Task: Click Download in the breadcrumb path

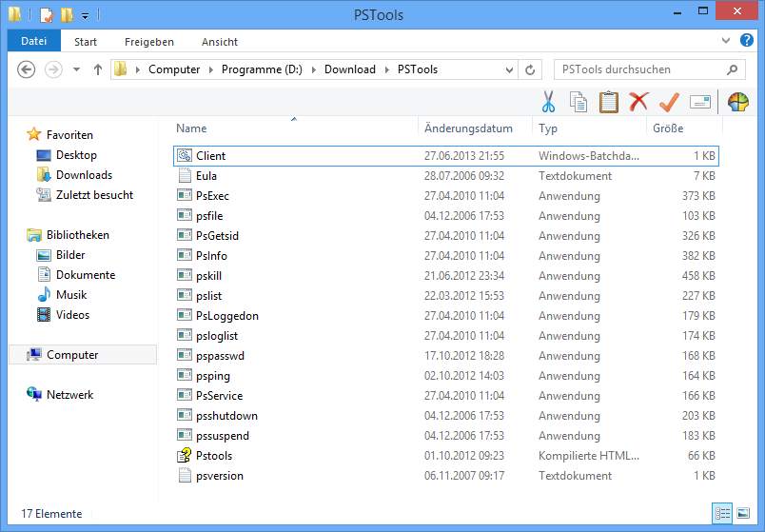Action: [350, 69]
